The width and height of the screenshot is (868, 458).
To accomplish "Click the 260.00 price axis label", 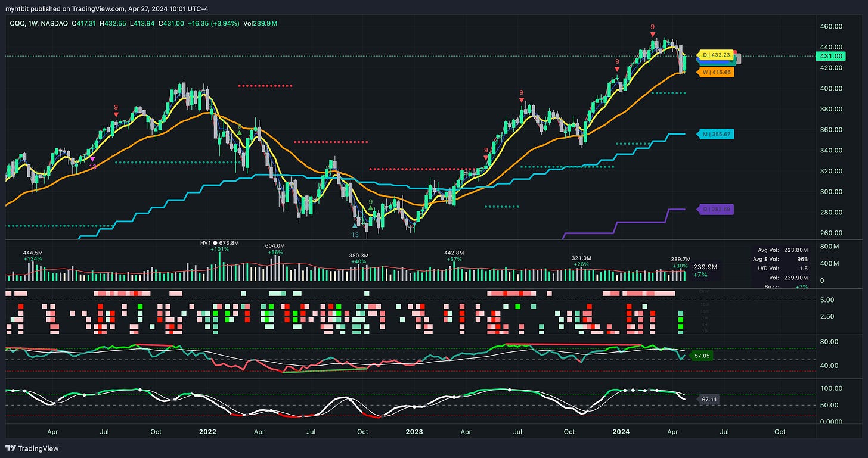I will pyautogui.click(x=830, y=233).
